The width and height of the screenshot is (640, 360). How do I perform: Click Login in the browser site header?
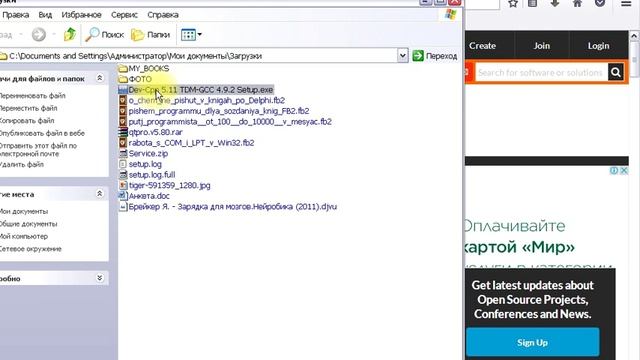598,46
